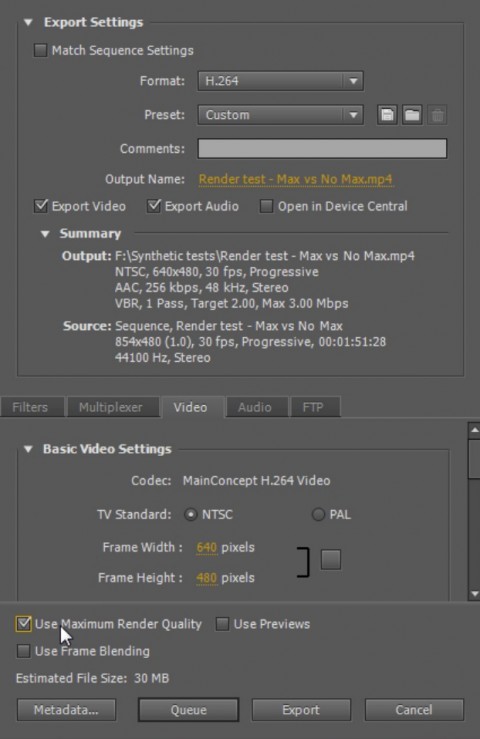Viewport: 480px width, 739px height.
Task: Click the scrollbar down arrow in video settings
Action: (x=474, y=593)
